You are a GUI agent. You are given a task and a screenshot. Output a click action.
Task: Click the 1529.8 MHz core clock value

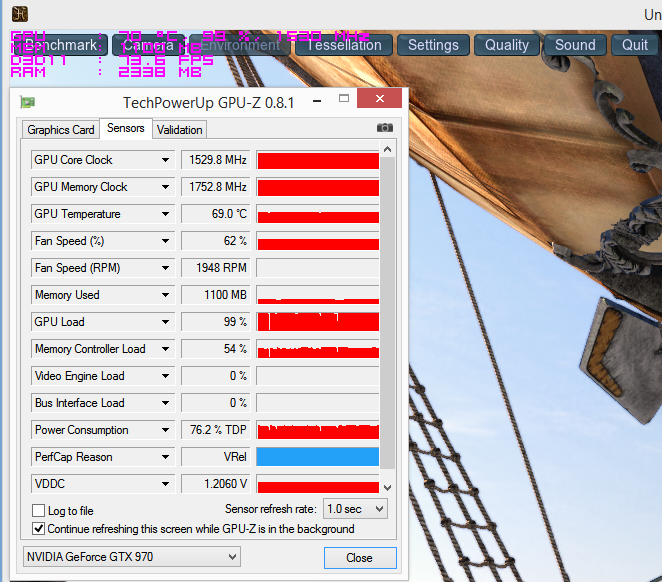pos(216,160)
